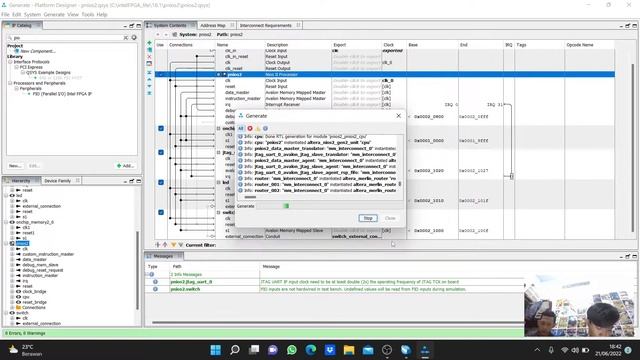Select the Messages tab
Screen dimensions: 640x360
tap(163, 256)
